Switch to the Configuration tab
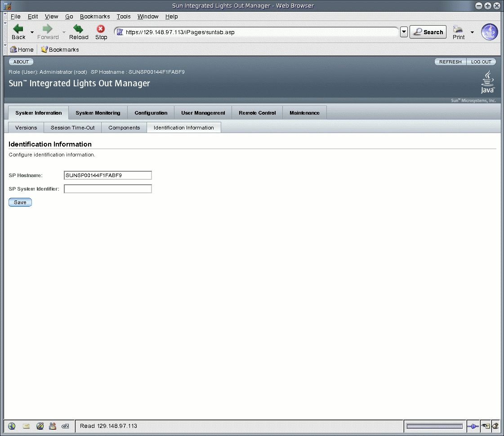 pos(151,113)
